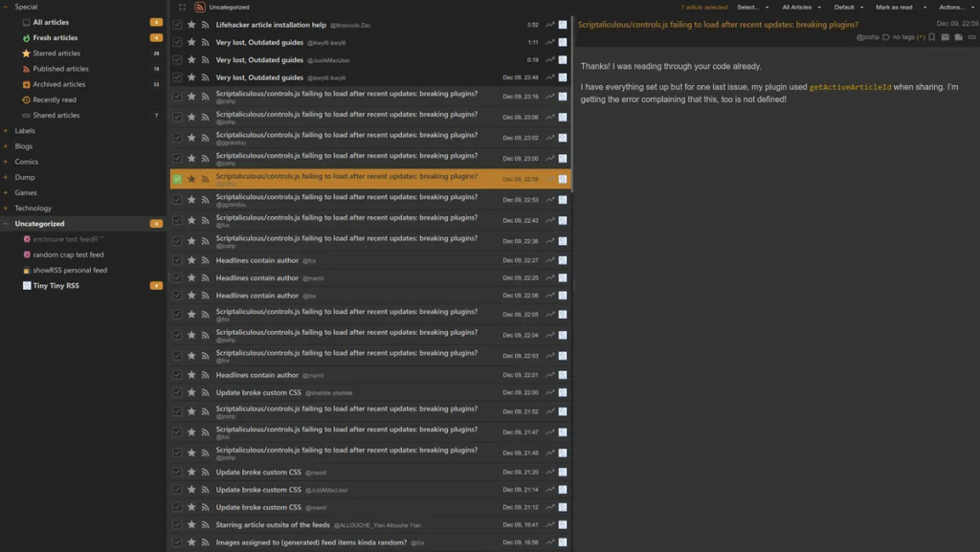Open Tiny Tiny RSS feed icon on Starring article row
980x552 pixels.
click(x=563, y=525)
